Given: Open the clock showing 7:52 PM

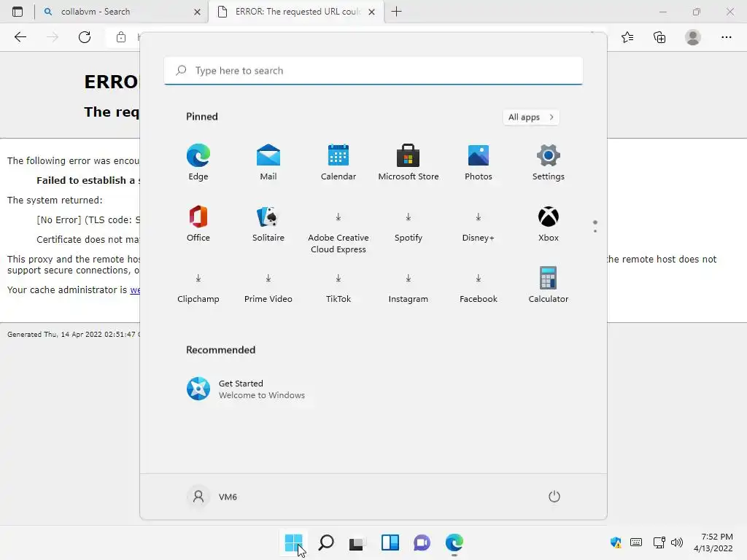Looking at the screenshot, I should click(x=713, y=542).
